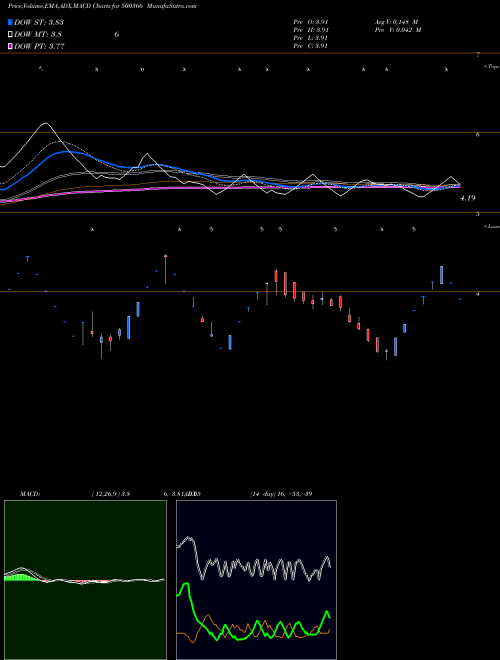
Task: Select the 'DOW ST: 3.83' legend text
Action: (39, 22)
